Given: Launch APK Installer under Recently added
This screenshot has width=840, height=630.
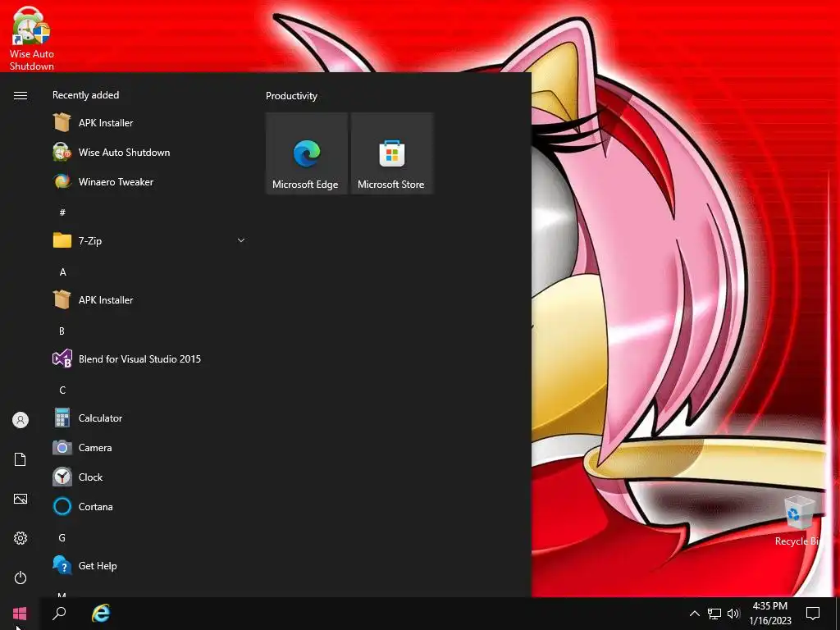Looking at the screenshot, I should (150, 123).
